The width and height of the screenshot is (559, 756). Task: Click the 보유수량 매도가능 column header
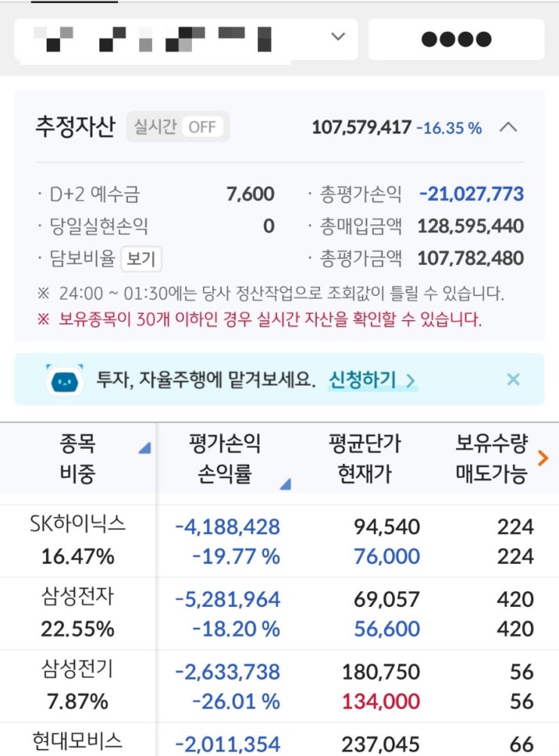[491, 458]
